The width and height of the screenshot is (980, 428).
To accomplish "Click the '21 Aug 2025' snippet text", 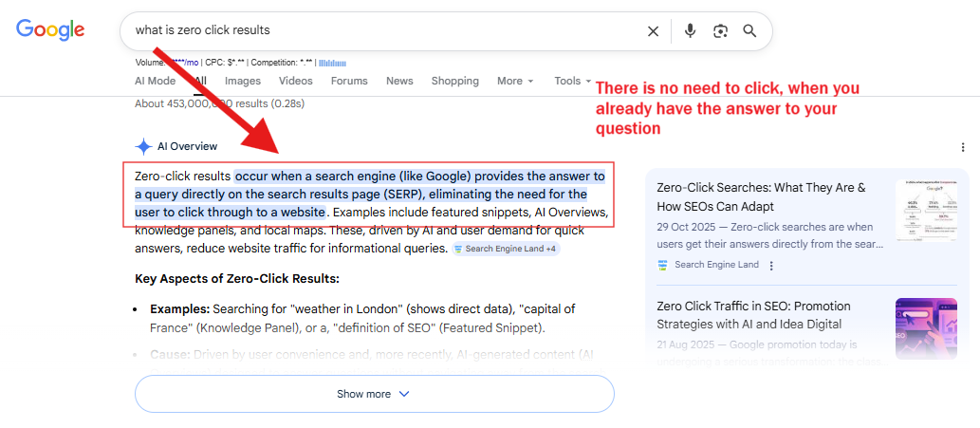I will tap(685, 344).
